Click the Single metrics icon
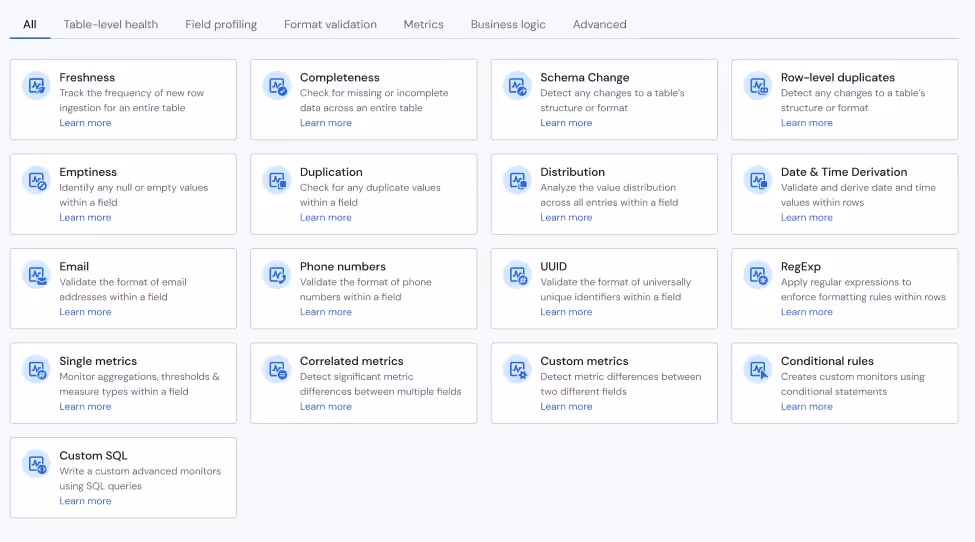The image size is (975, 542). coord(36,369)
